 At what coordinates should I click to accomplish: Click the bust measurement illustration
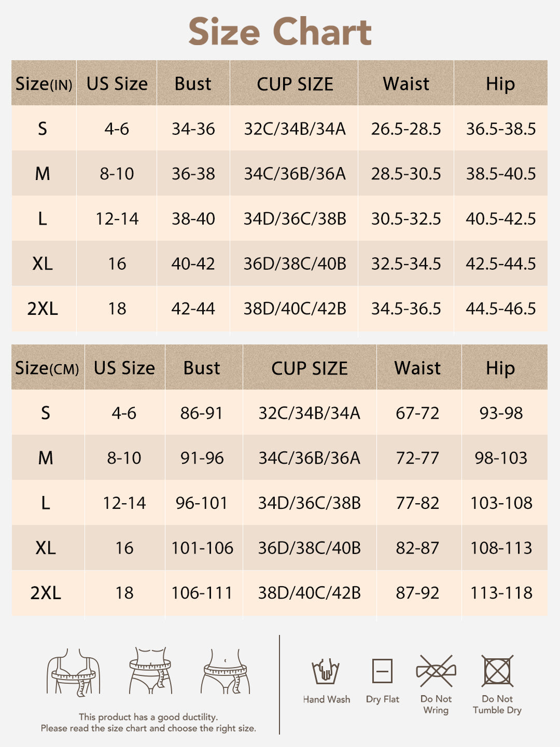(x=74, y=672)
